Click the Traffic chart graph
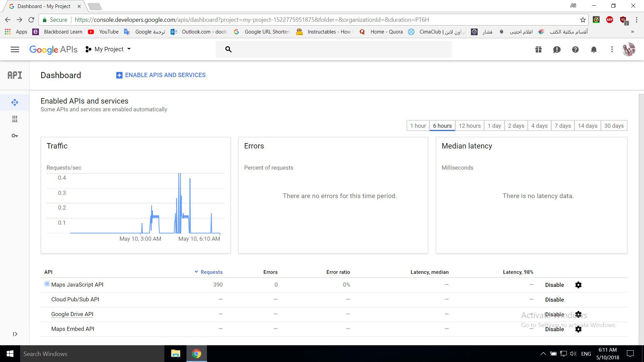Screen dimensions: 644x362 136,203
